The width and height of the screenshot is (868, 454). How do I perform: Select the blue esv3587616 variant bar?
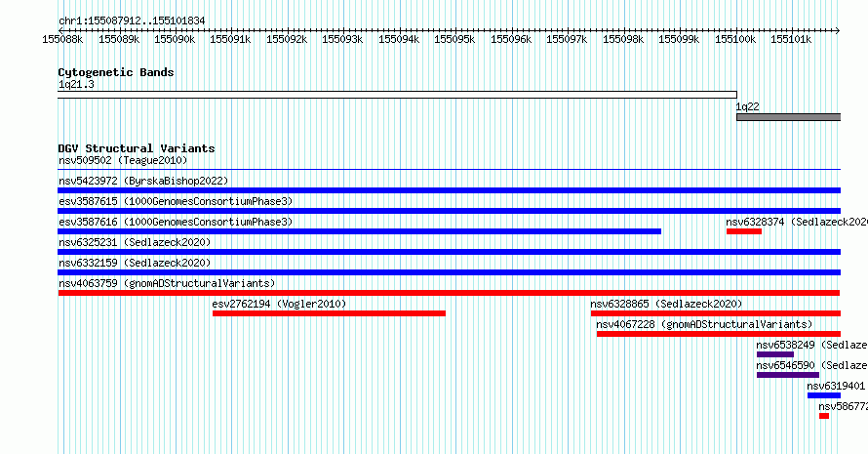[x=359, y=231]
